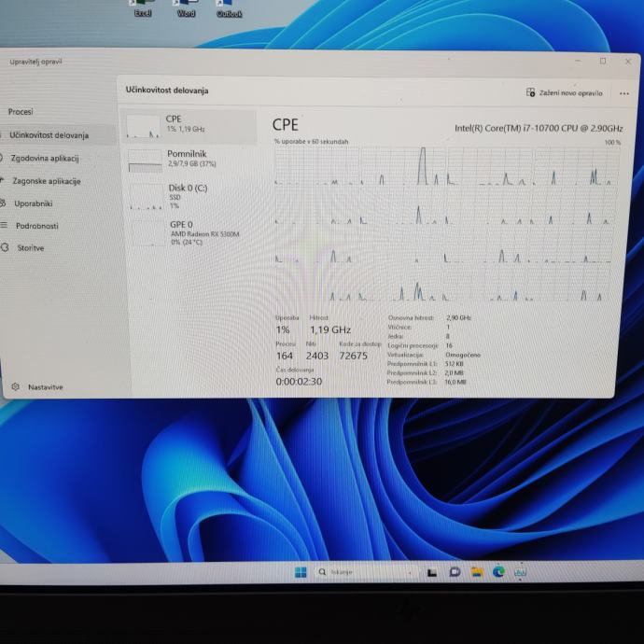Viewport: 644px width, 644px height.
Task: Select the Disk 0 (C:) item
Action: point(189,196)
